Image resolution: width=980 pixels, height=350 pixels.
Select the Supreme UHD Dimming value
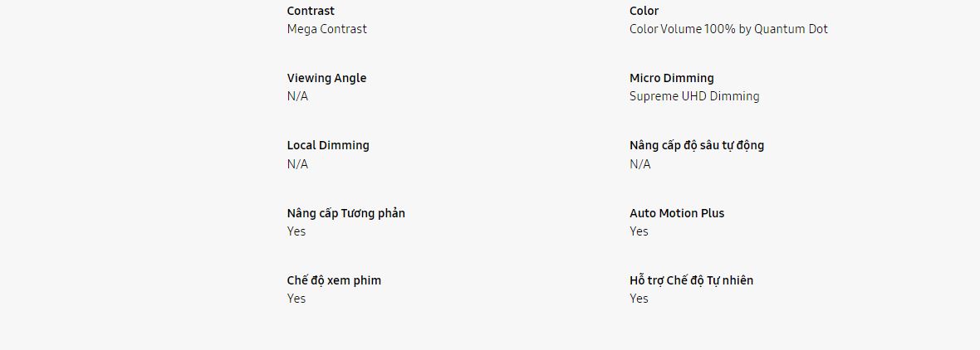pyautogui.click(x=693, y=96)
